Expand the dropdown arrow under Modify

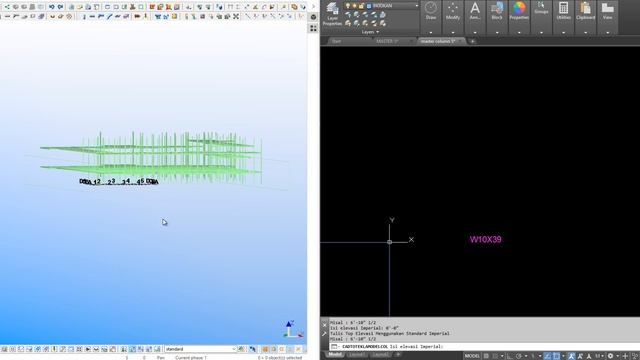(453, 32)
